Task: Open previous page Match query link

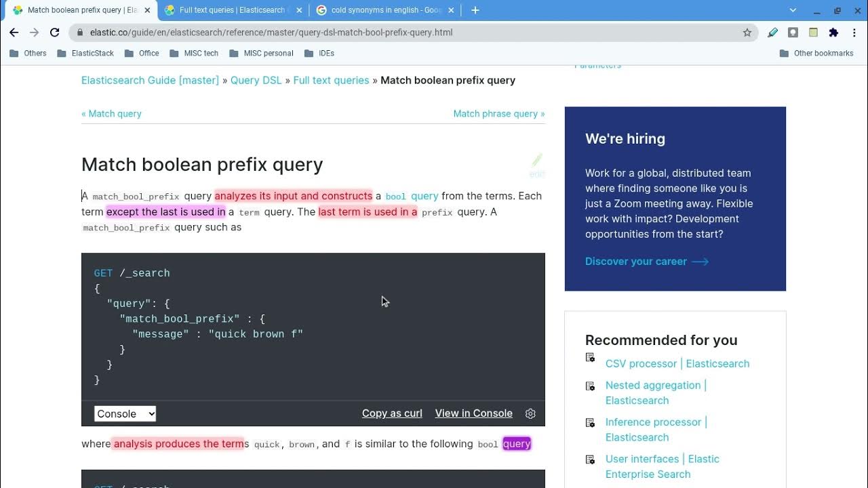Action: click(111, 113)
